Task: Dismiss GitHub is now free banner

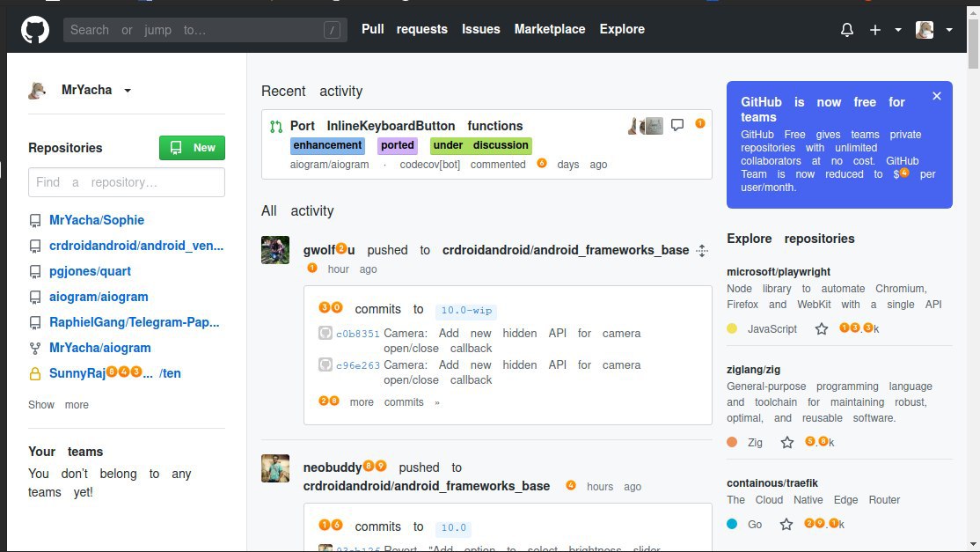Action: pyautogui.click(x=936, y=96)
